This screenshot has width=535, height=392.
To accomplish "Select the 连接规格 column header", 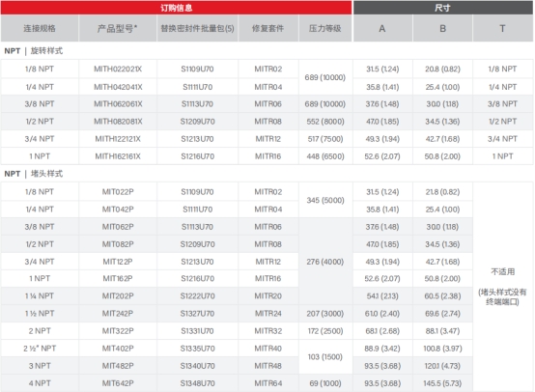I will coord(40,28).
